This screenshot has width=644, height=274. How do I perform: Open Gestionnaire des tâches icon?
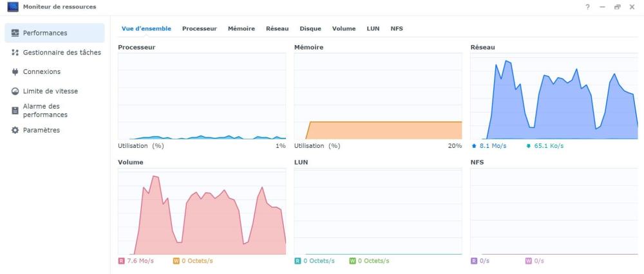15,53
